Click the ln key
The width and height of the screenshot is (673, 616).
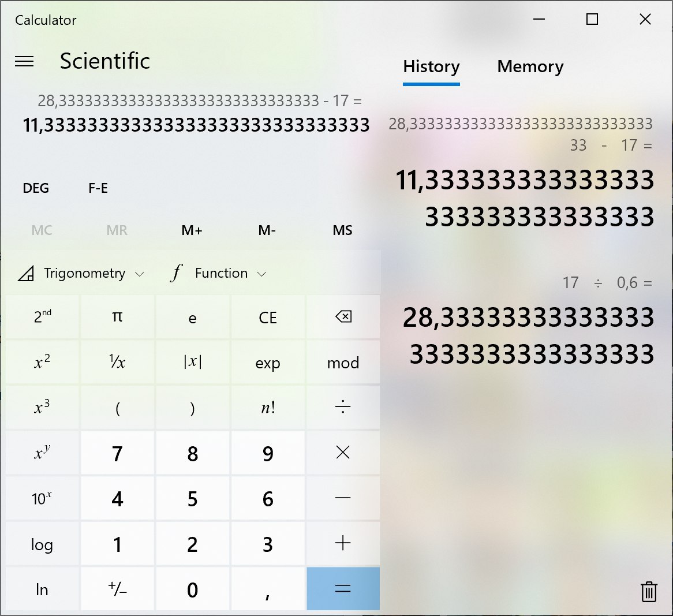[x=42, y=588]
